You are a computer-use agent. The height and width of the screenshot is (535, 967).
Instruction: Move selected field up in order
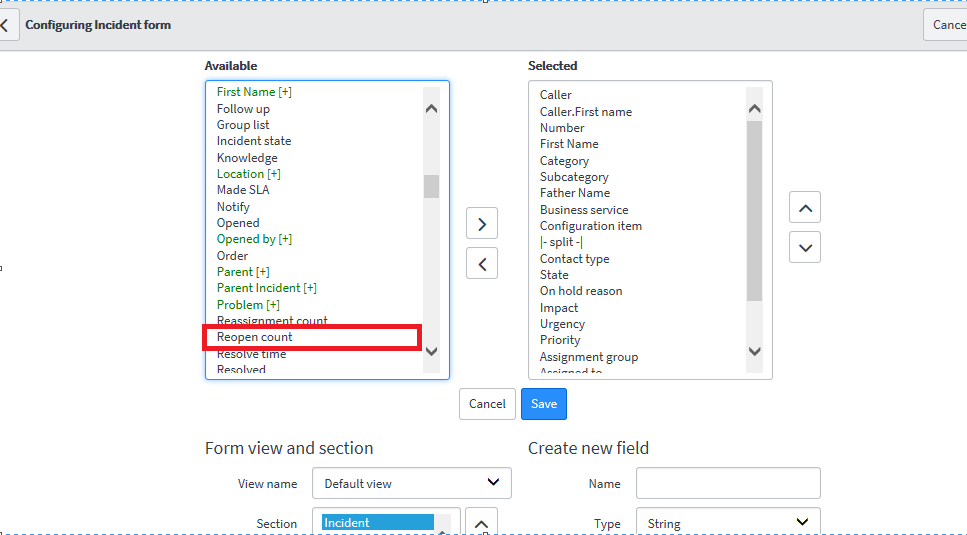click(805, 208)
